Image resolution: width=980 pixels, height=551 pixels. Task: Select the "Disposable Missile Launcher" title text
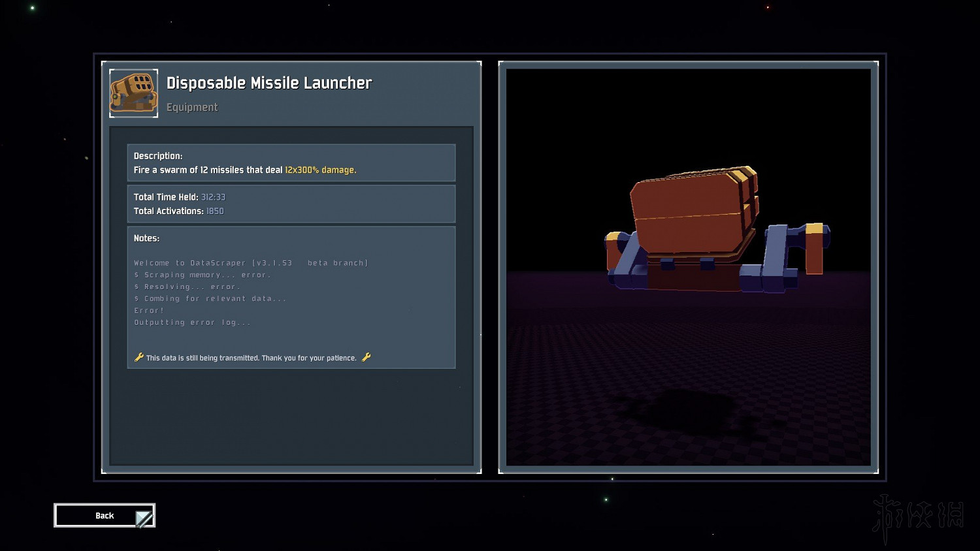point(269,83)
